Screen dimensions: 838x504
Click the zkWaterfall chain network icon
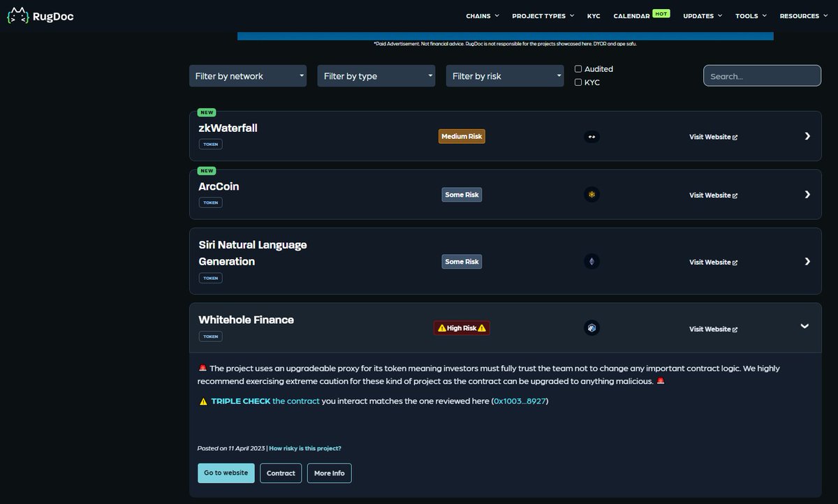click(591, 137)
